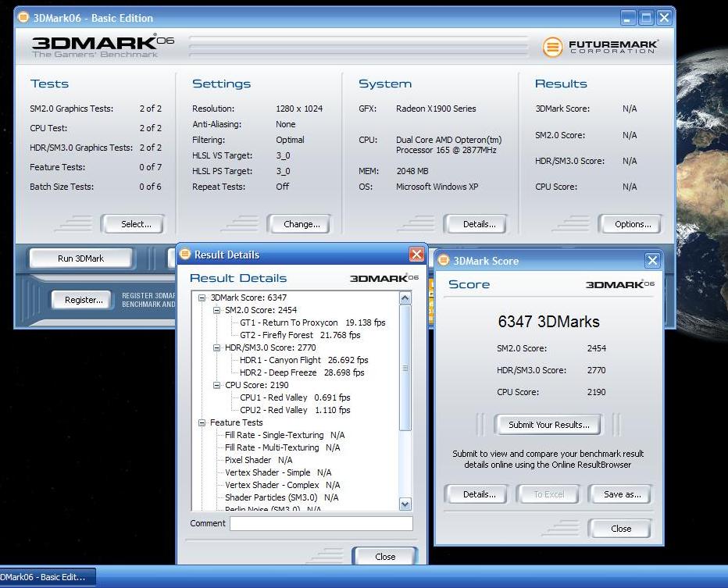The height and width of the screenshot is (588, 728).
Task: Click the 6347 3DMarks score text
Action: point(548,322)
